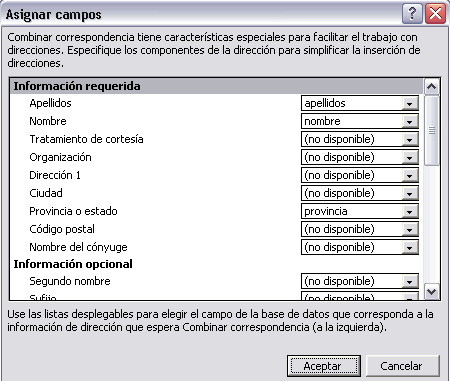This screenshot has width=450, height=381.
Task: Open the Segundo nombre dropdown
Action: click(x=409, y=281)
